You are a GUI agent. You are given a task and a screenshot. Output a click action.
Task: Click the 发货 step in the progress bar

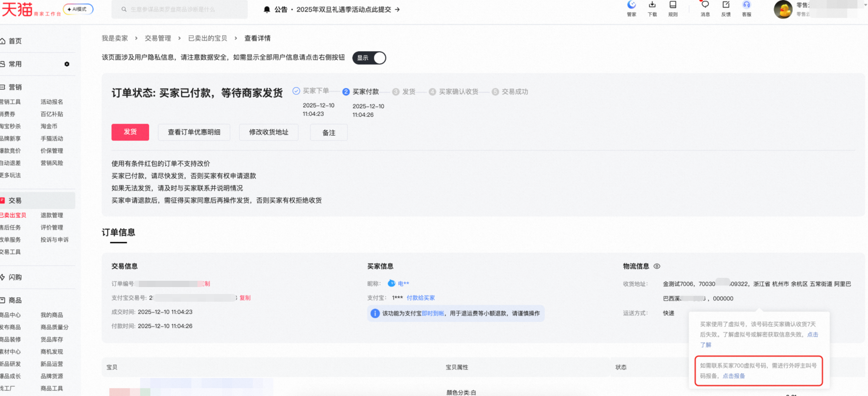click(404, 91)
